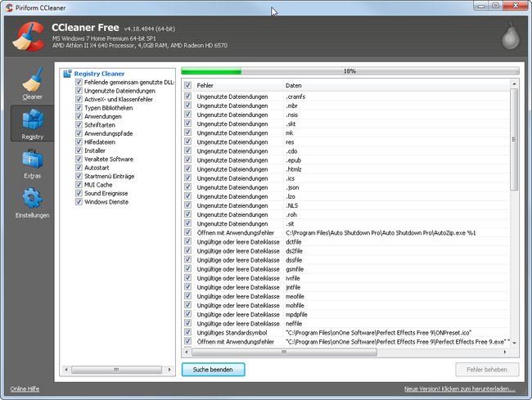Image resolution: width=532 pixels, height=400 pixels.
Task: Uncheck the dctfile result row
Action: pos(187,241)
